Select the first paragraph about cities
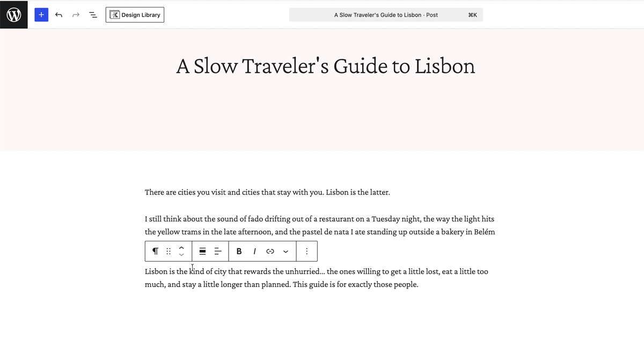The image size is (644, 348). tap(267, 192)
